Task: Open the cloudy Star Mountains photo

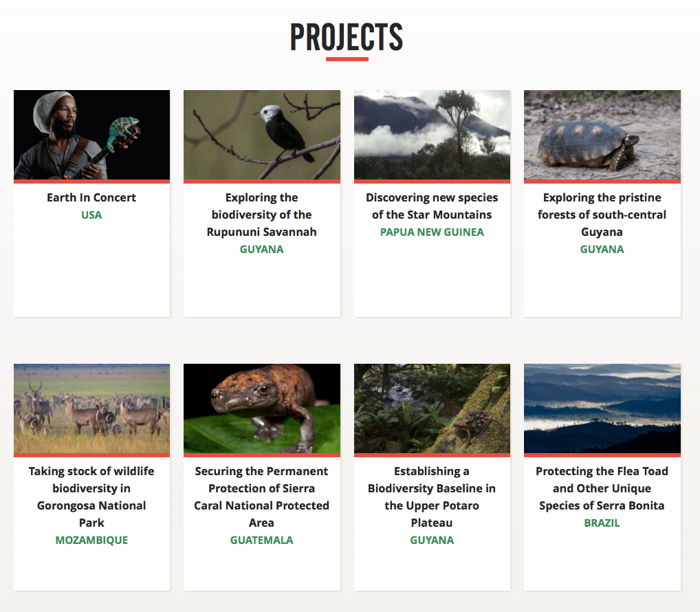Action: click(432, 135)
